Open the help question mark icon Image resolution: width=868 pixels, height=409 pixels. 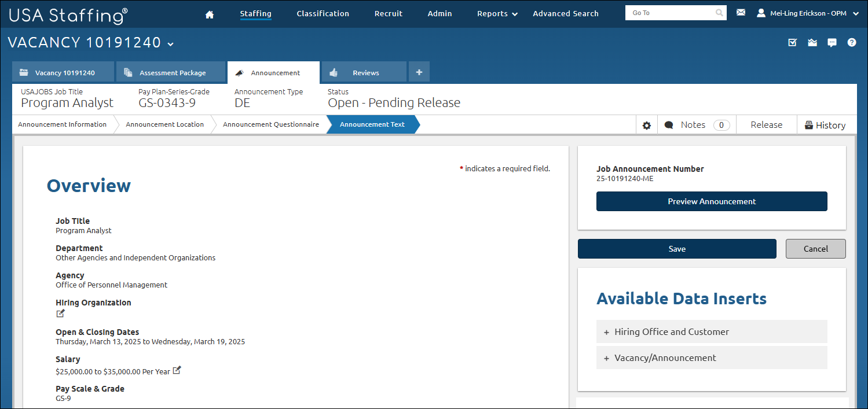852,42
